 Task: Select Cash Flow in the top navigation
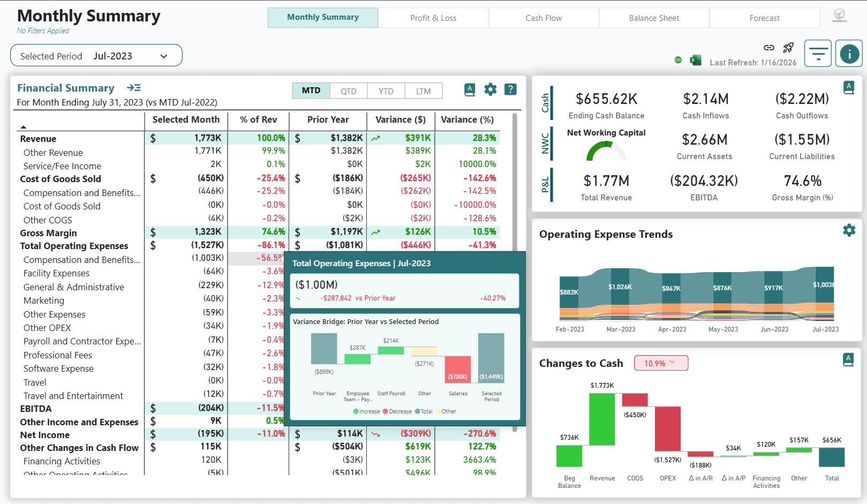[543, 18]
